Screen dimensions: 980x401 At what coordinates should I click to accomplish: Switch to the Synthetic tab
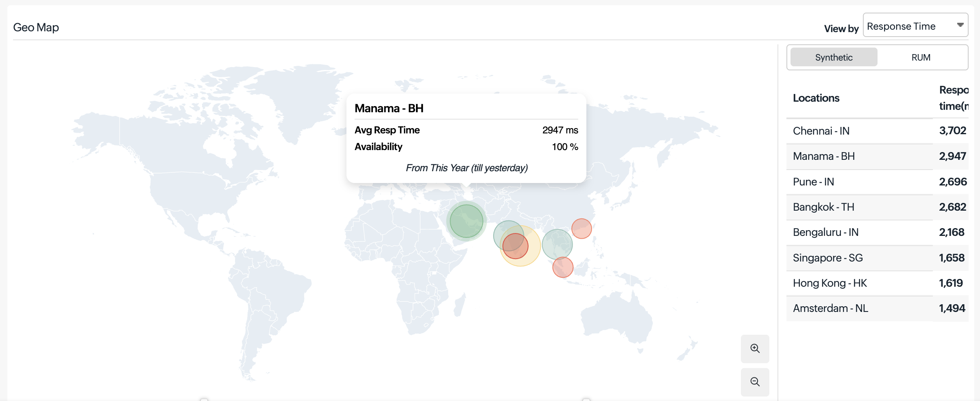834,57
